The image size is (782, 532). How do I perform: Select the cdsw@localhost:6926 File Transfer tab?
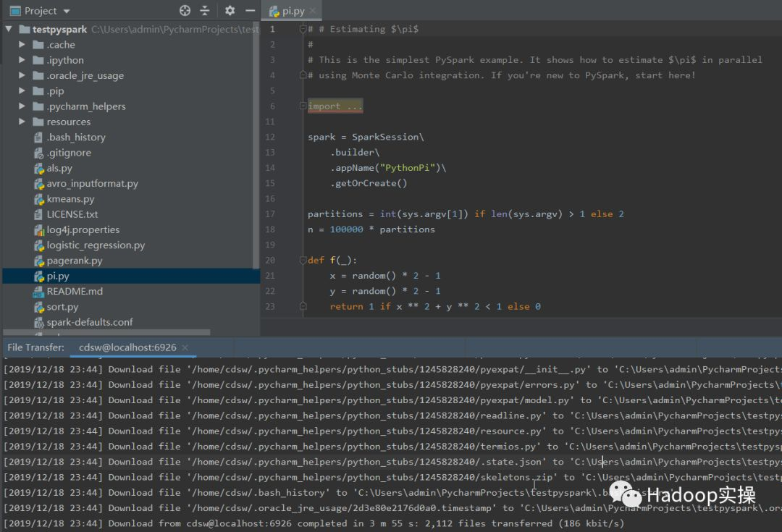[x=127, y=347]
